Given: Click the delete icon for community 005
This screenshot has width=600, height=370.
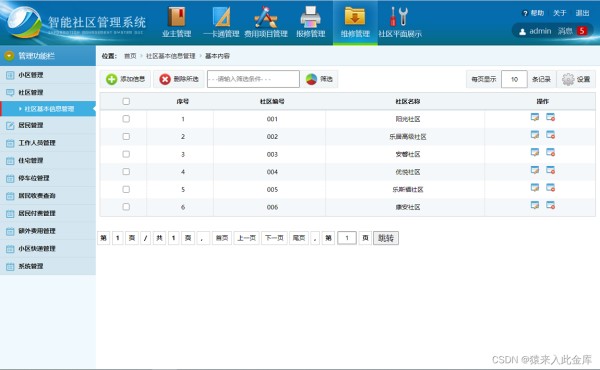Looking at the screenshot, I should [x=550, y=187].
